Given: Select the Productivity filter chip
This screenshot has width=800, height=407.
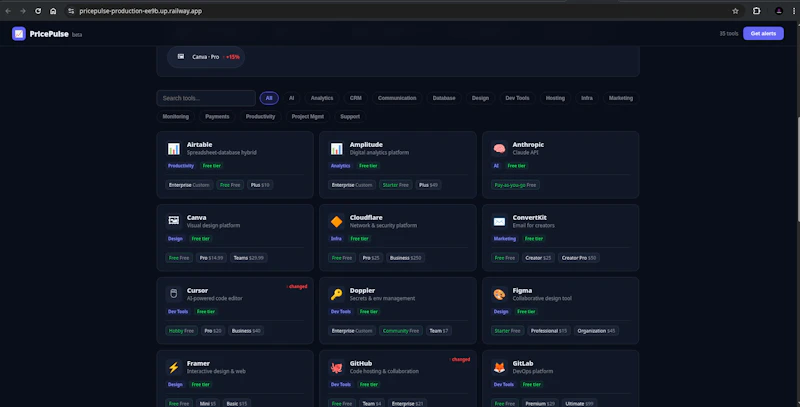Looking at the screenshot, I should [x=260, y=116].
